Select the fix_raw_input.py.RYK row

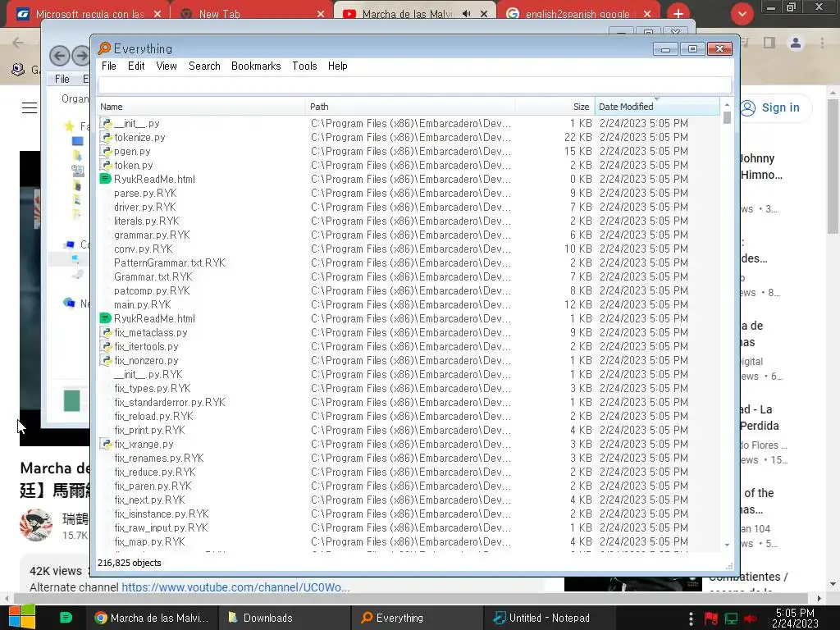pos(409,527)
